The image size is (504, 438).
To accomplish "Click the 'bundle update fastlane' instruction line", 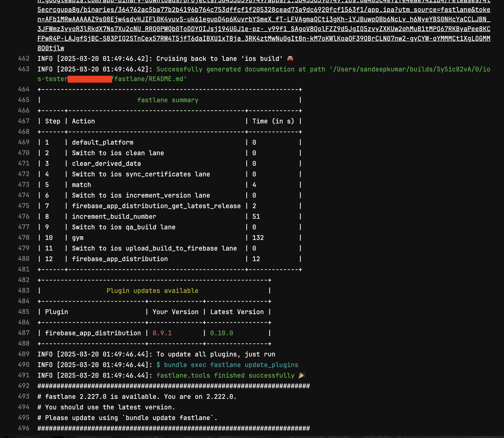I will [x=127, y=418].
